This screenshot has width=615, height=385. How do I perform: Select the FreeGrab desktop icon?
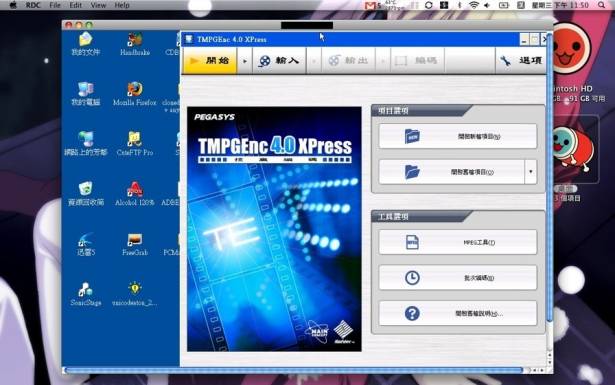click(x=135, y=244)
